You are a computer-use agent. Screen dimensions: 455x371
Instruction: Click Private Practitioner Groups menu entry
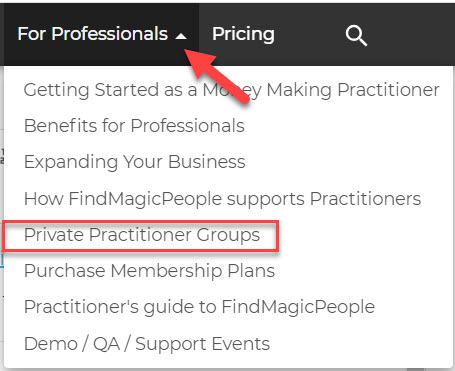142,235
